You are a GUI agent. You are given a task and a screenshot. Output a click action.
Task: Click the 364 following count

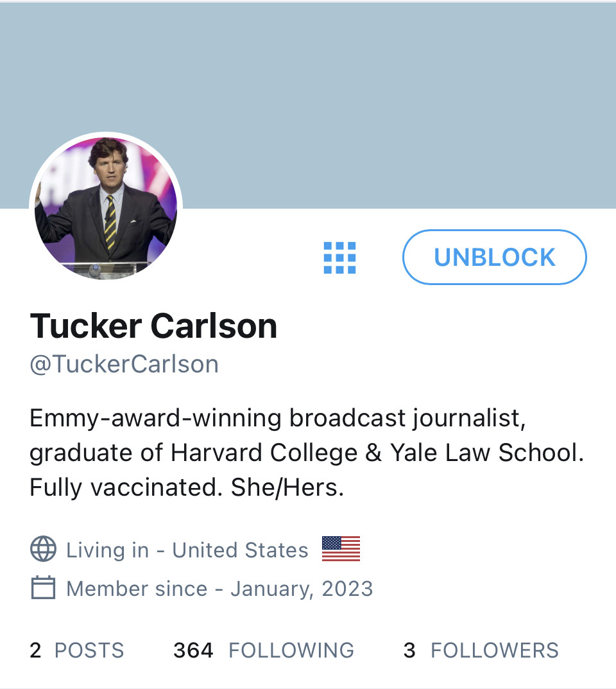point(193,650)
